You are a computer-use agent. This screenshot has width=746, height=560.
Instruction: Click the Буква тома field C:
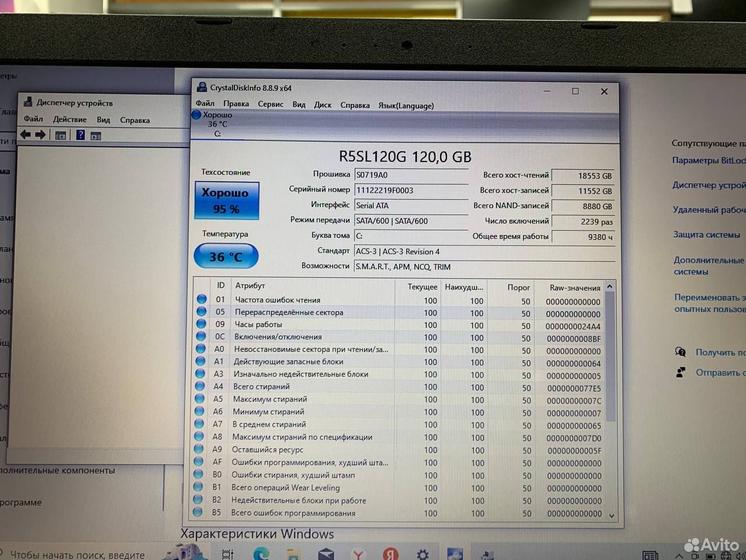(x=411, y=236)
